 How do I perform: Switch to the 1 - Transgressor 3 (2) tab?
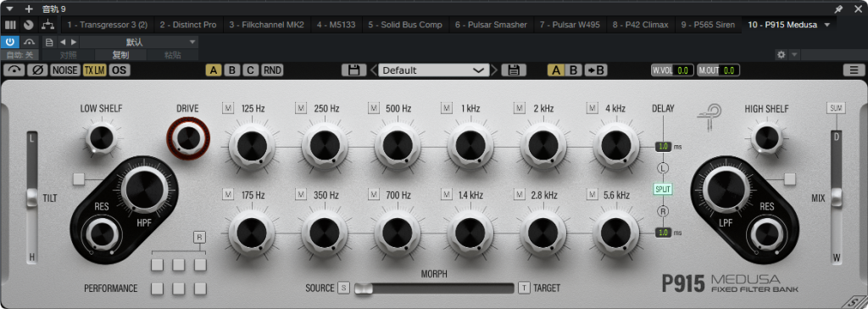point(108,25)
